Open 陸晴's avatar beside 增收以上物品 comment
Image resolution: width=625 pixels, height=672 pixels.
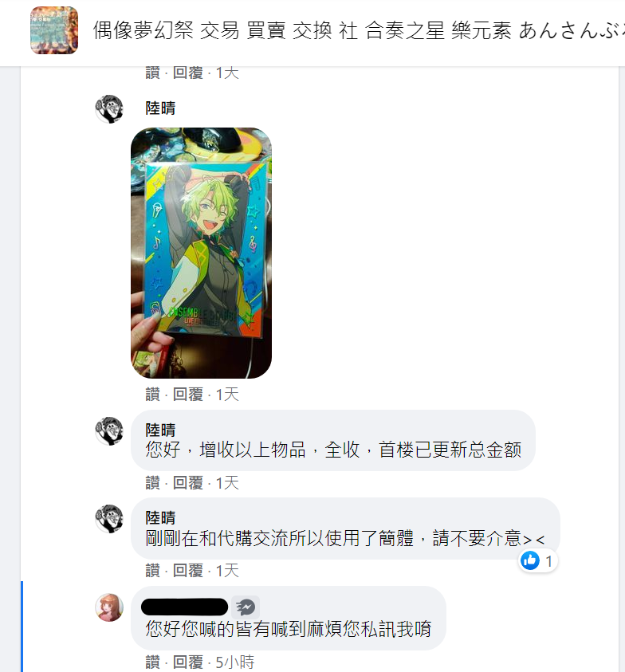109,430
